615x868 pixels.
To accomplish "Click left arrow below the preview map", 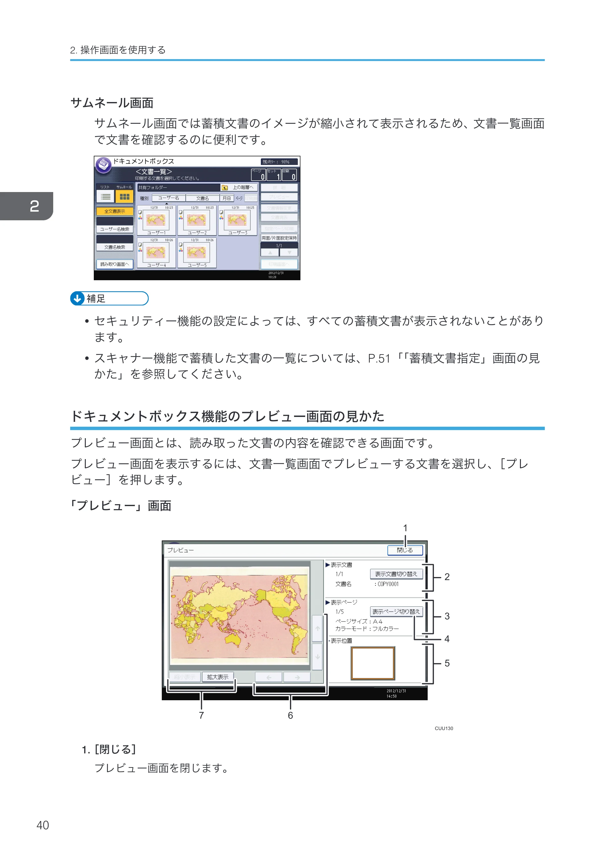I will coord(268,677).
